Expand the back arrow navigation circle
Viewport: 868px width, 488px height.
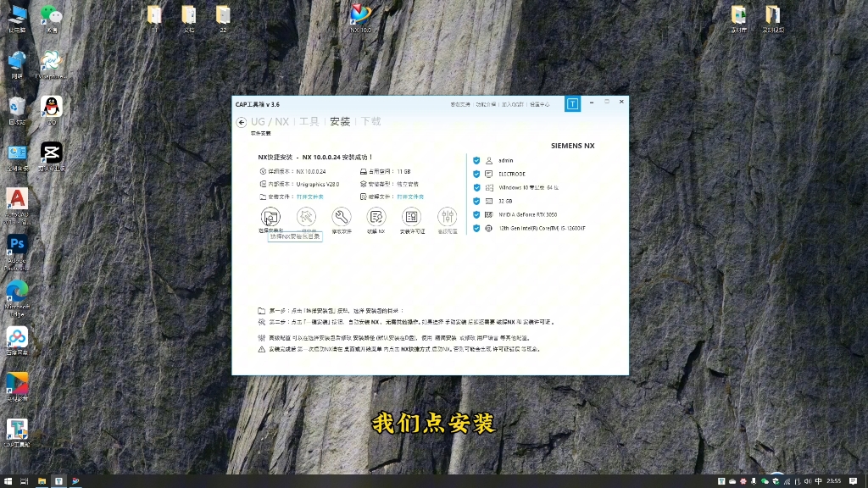[x=241, y=122]
